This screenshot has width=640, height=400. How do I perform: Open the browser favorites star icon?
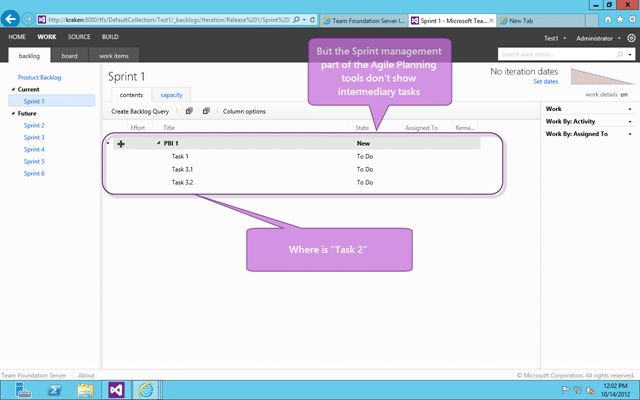pyautogui.click(x=620, y=19)
